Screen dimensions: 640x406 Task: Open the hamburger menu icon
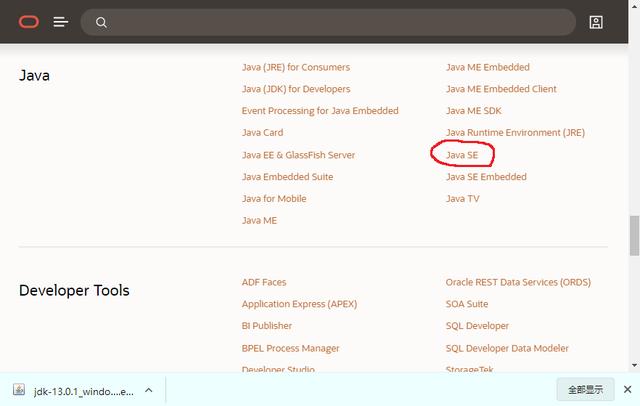click(x=60, y=22)
